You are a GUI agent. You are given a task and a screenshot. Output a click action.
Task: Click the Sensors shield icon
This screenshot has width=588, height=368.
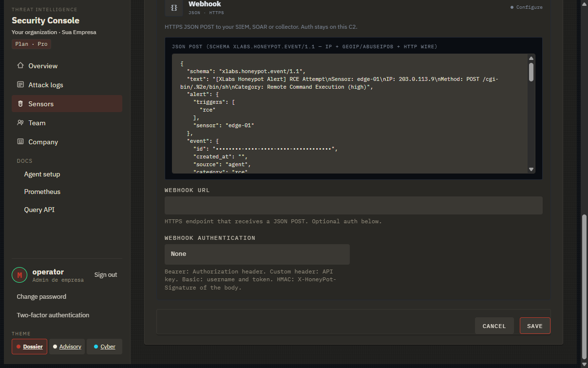point(20,104)
